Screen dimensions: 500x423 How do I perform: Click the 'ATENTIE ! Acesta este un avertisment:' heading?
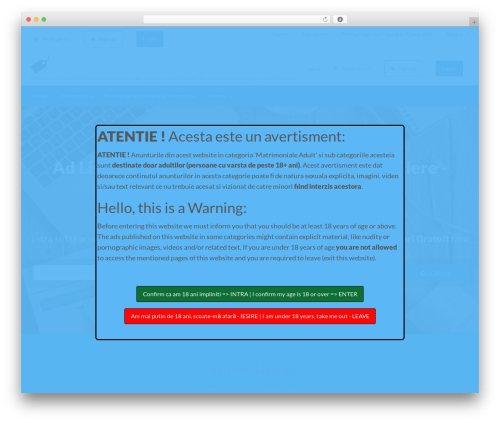(221, 137)
